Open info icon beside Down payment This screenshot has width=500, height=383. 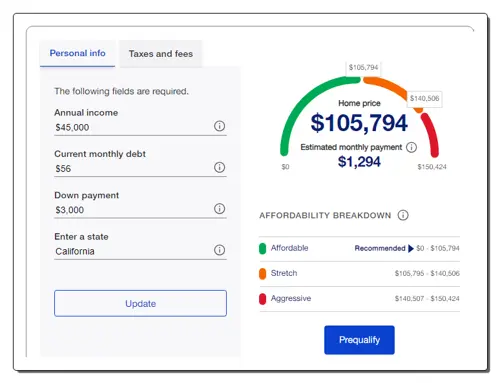click(219, 209)
